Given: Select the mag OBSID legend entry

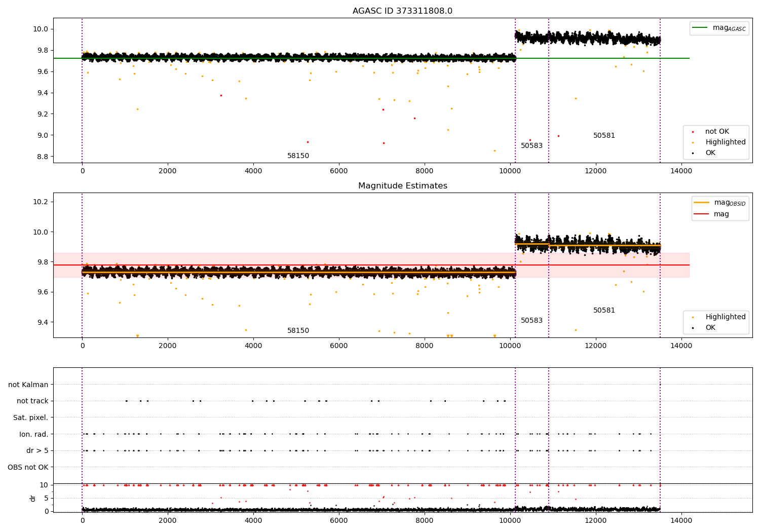Looking at the screenshot, I should coord(720,203).
